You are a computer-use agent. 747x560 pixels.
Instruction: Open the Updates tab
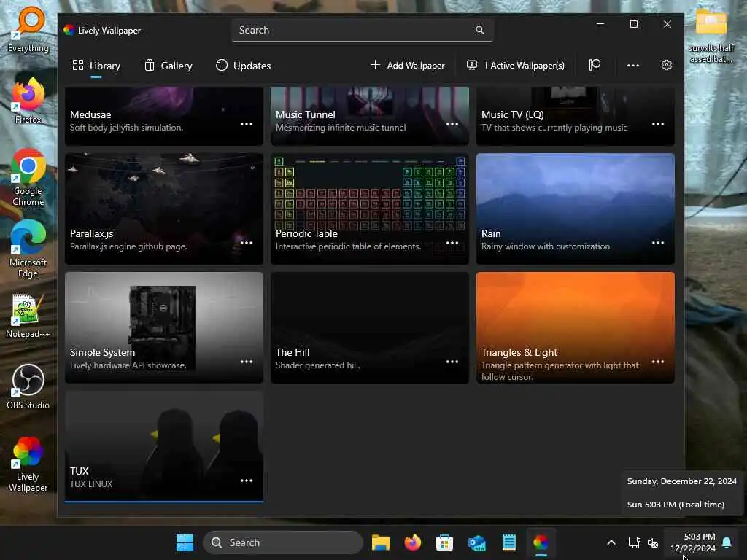coord(243,66)
